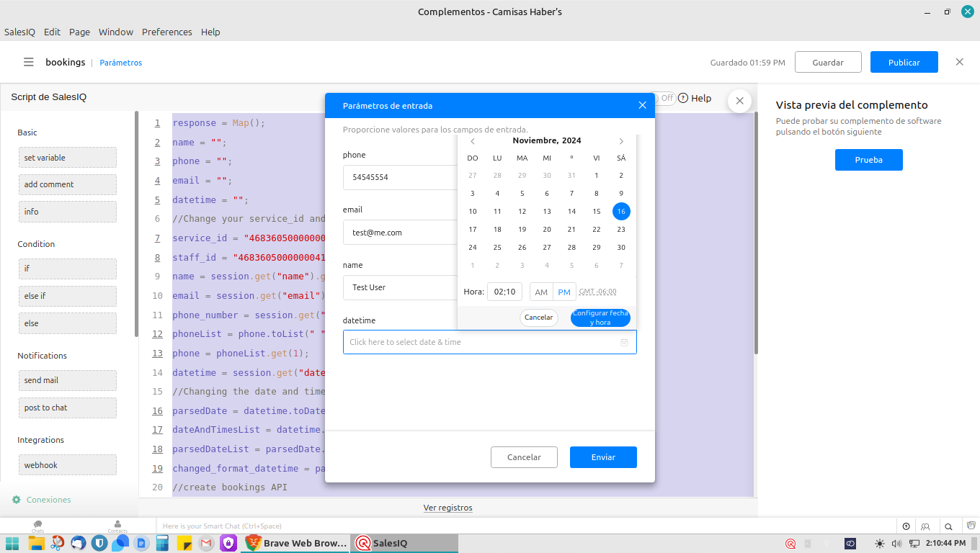Viewport: 980px width, 553px height.
Task: Click the SalesIQ tray icon
Action: [x=790, y=544]
